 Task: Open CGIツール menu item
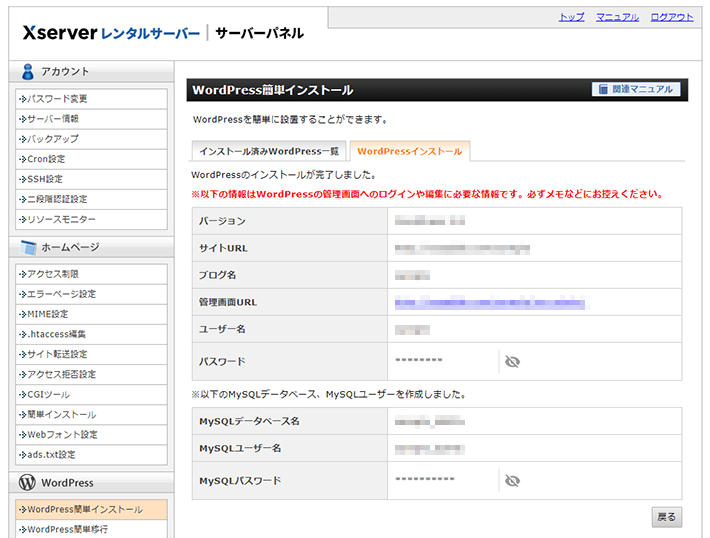tap(91, 394)
